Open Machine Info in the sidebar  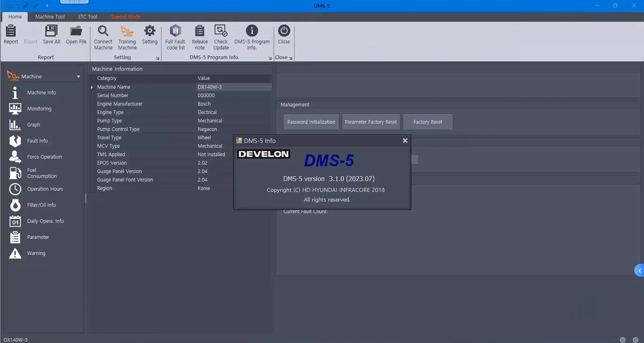tap(41, 93)
